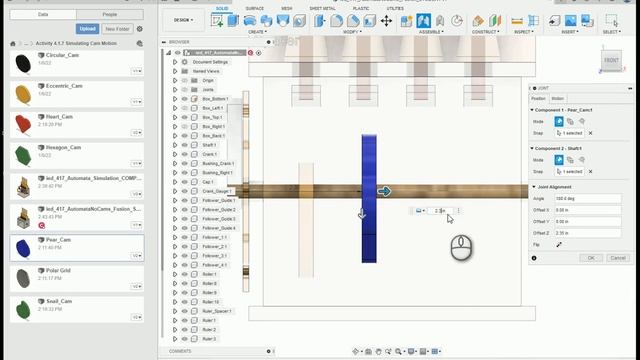Select the Motion Study tool
Screen dimensions: 640x360
coord(457,20)
